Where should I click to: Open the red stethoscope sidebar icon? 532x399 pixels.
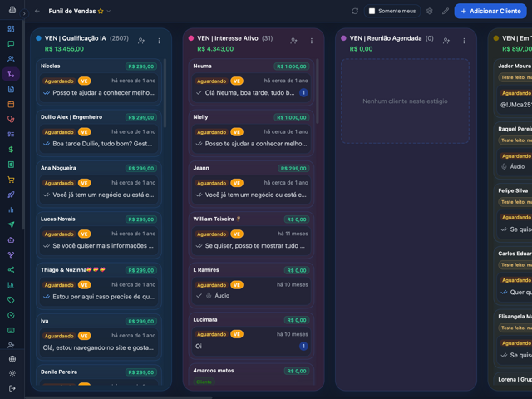[x=11, y=119]
